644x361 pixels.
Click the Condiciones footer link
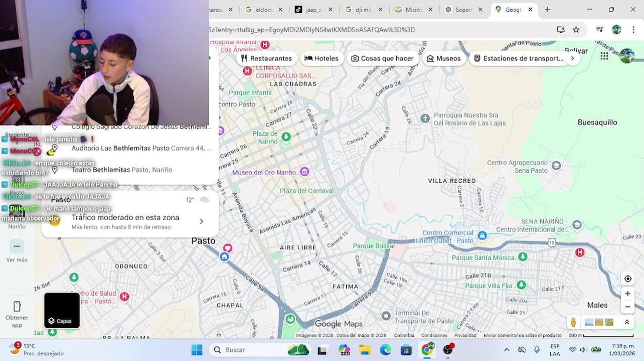[x=434, y=335]
